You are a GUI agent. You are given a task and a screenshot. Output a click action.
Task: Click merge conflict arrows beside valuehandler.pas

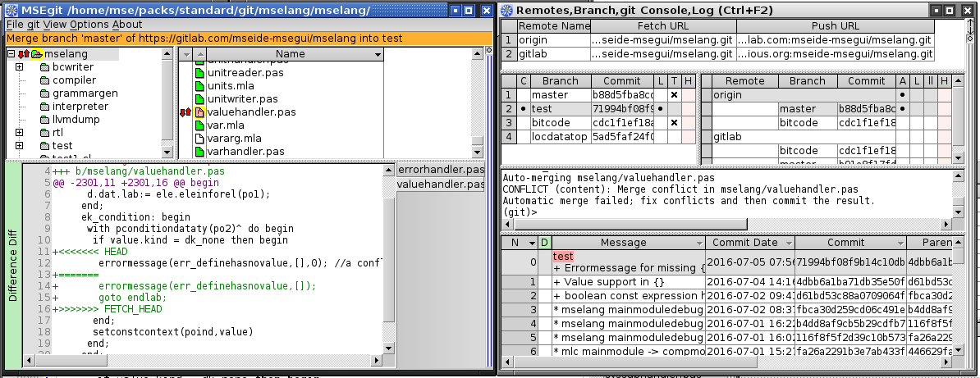tap(185, 112)
